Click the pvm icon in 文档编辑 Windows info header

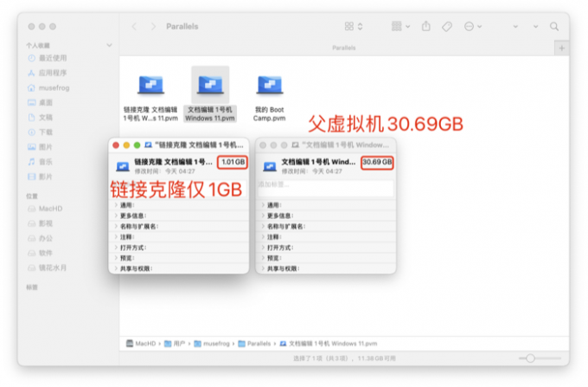pyautogui.click(x=270, y=166)
